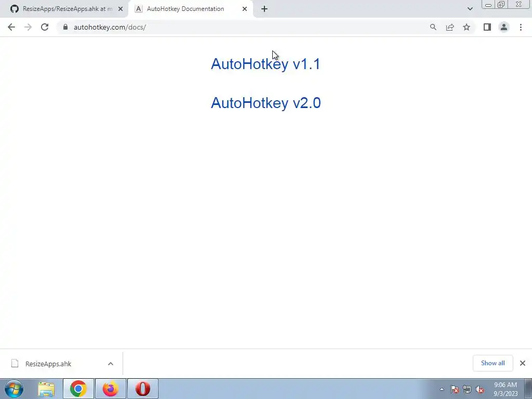The image size is (532, 399).
Task: Open the muted volume tray icon
Action: (x=480, y=390)
